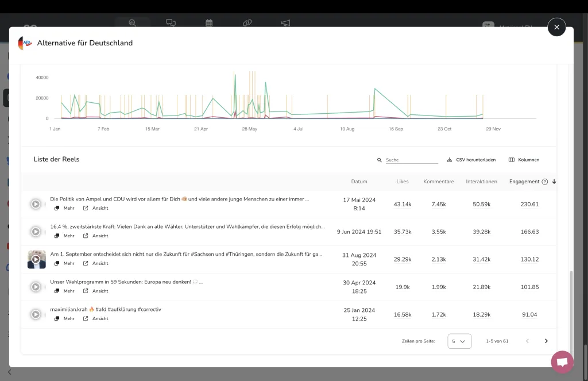
Task: Click the AfD logo in the modal header
Action: [x=25, y=43]
